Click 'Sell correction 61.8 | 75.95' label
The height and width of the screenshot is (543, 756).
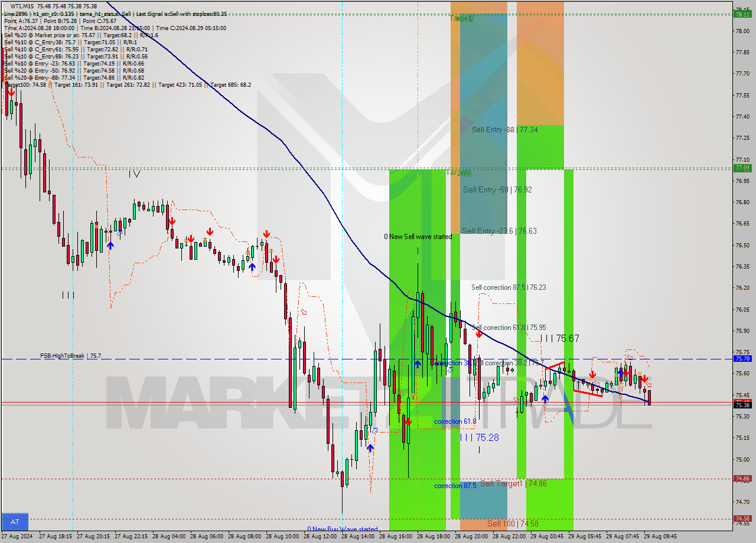(509, 328)
